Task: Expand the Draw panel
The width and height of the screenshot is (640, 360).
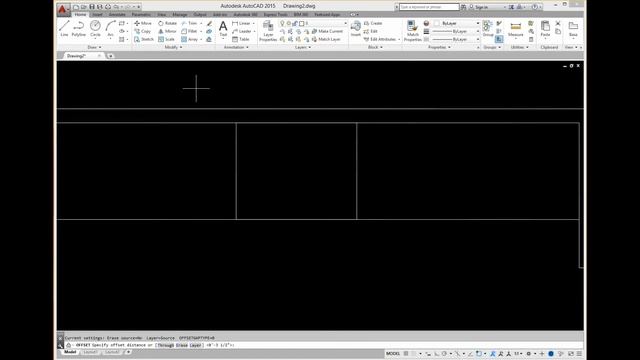Action: point(94,47)
